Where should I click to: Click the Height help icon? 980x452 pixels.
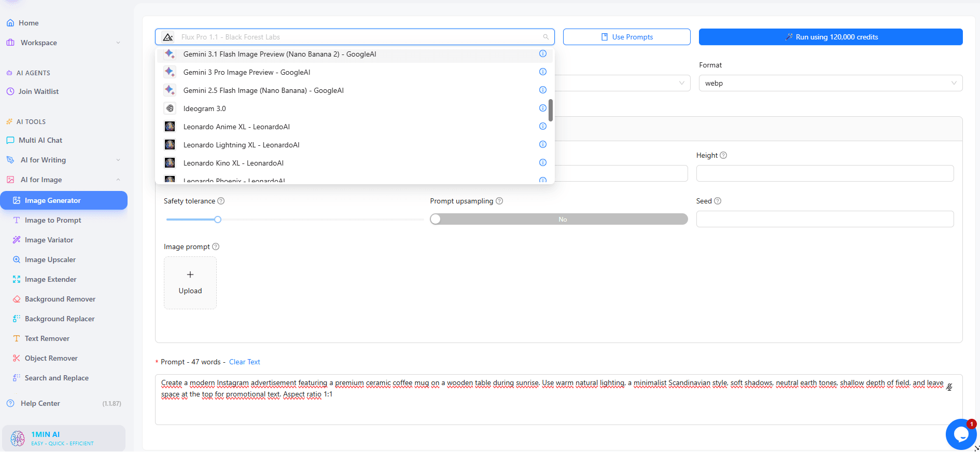click(723, 155)
